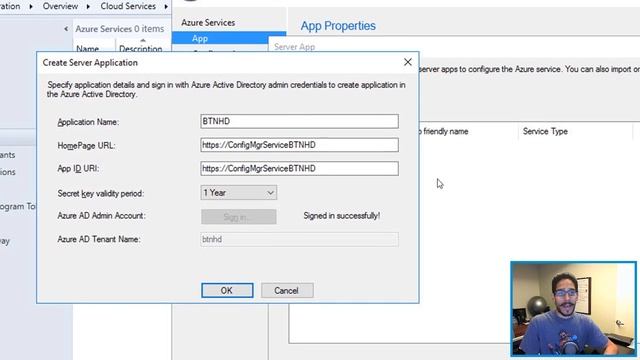Open Cloud Services breadcrumb

pos(128,6)
